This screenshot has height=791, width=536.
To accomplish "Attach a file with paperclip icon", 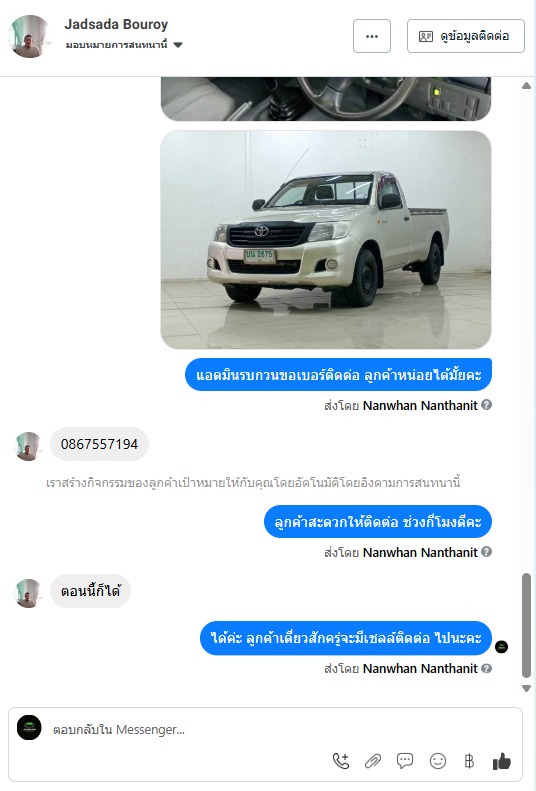I will 373,761.
